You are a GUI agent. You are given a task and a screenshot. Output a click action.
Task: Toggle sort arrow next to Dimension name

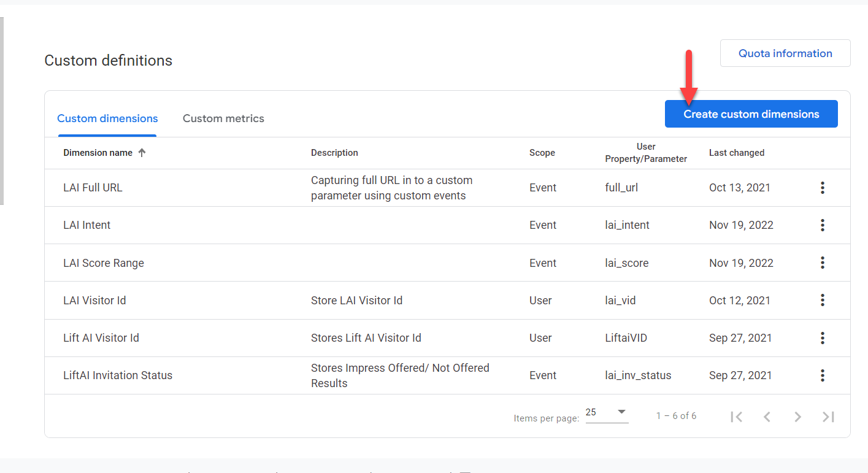click(x=142, y=153)
